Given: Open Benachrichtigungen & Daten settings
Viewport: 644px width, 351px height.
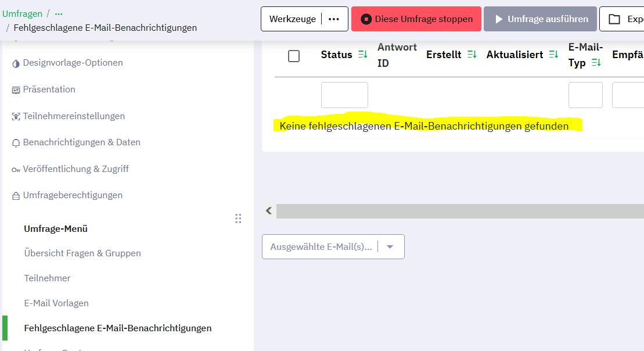Looking at the screenshot, I should coord(81,142).
